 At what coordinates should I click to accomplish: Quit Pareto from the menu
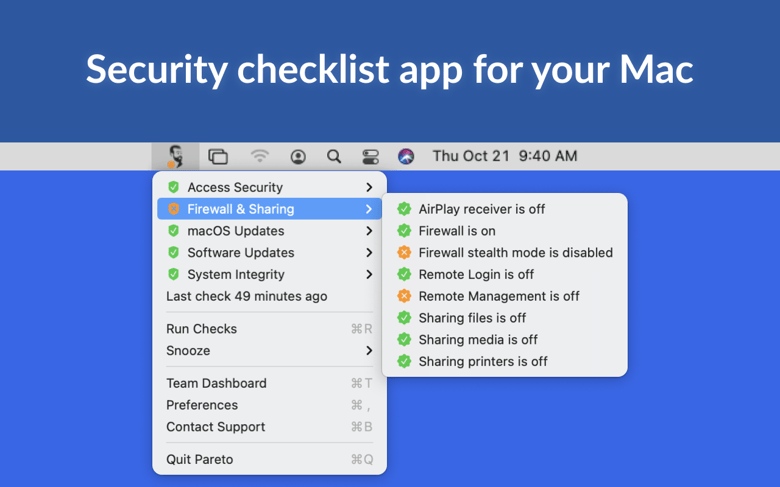click(269, 459)
